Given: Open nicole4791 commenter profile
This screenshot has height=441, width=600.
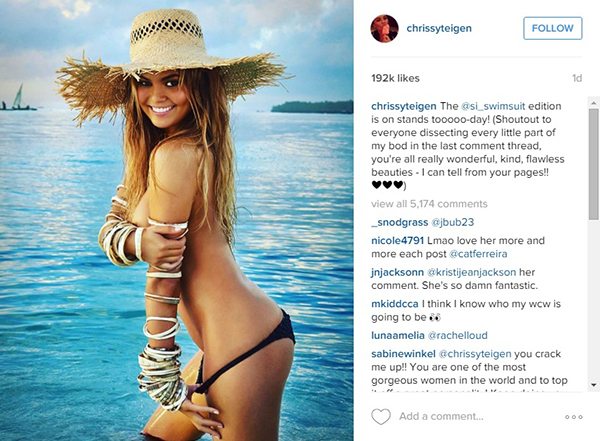Looking at the screenshot, I should click(x=398, y=241).
